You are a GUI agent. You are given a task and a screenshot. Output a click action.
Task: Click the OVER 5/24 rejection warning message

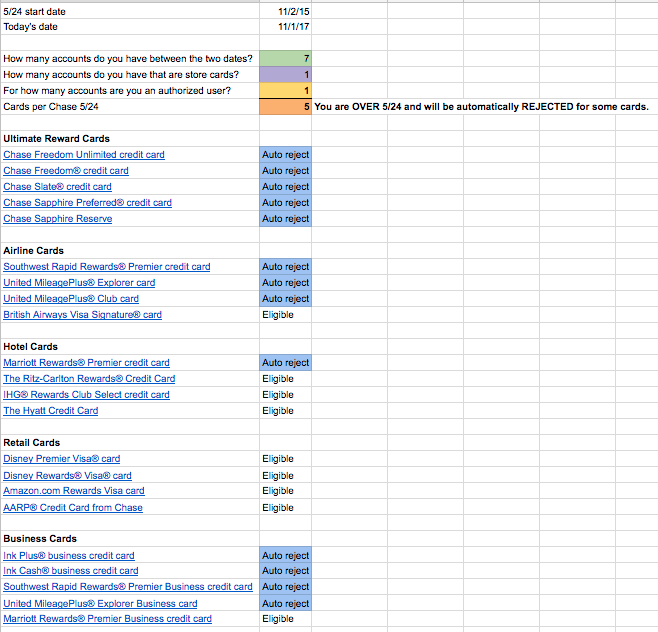(481, 107)
